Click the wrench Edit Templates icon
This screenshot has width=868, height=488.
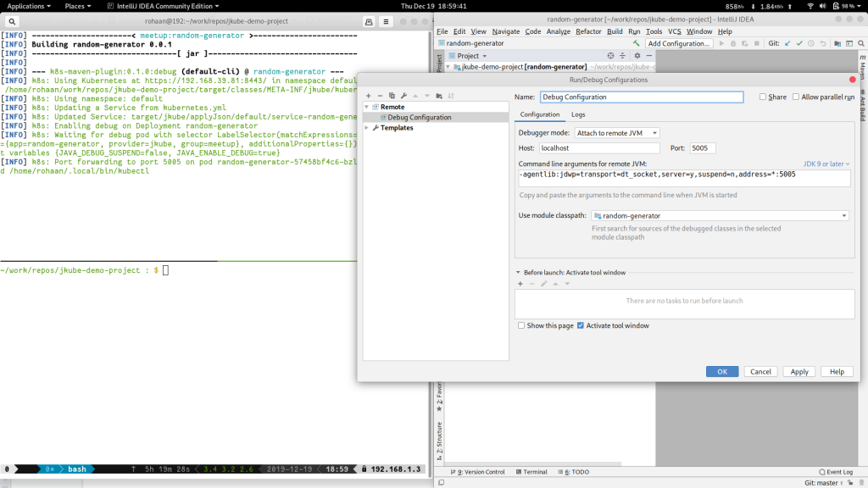click(x=404, y=96)
